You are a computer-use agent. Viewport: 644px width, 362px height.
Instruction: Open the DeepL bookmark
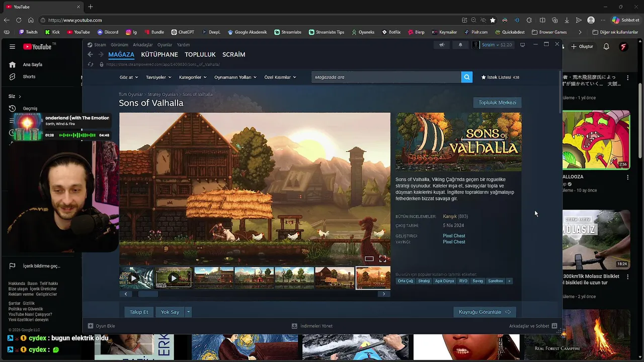click(x=211, y=32)
